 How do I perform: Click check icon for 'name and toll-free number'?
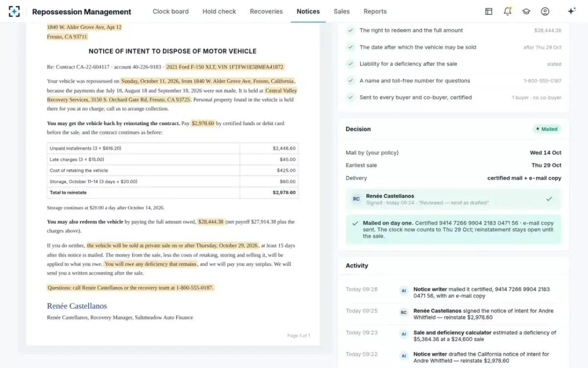pos(350,80)
